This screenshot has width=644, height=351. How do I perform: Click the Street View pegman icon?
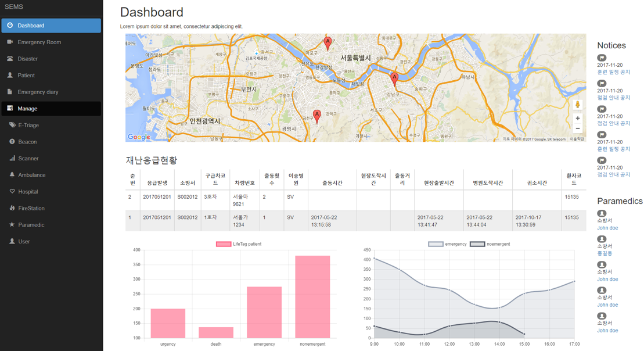(x=577, y=105)
